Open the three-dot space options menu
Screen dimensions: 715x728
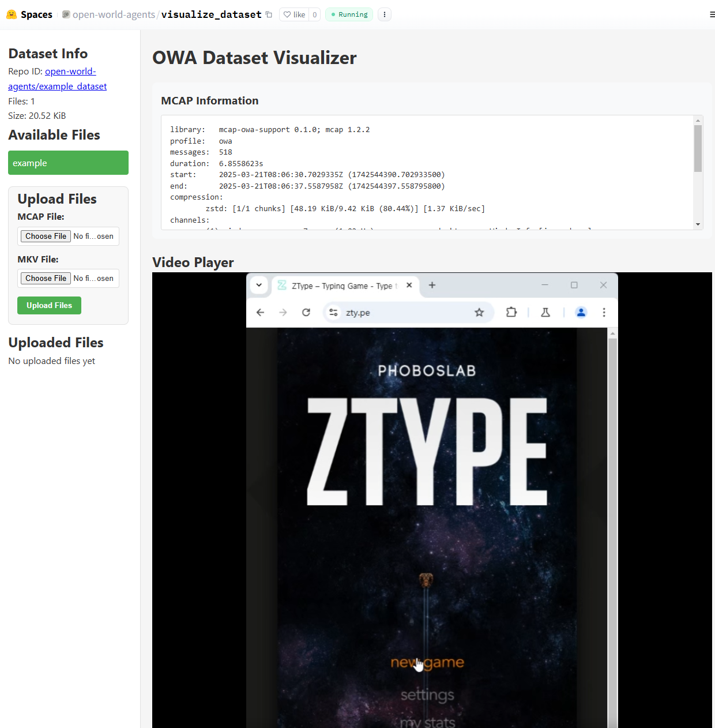(385, 14)
